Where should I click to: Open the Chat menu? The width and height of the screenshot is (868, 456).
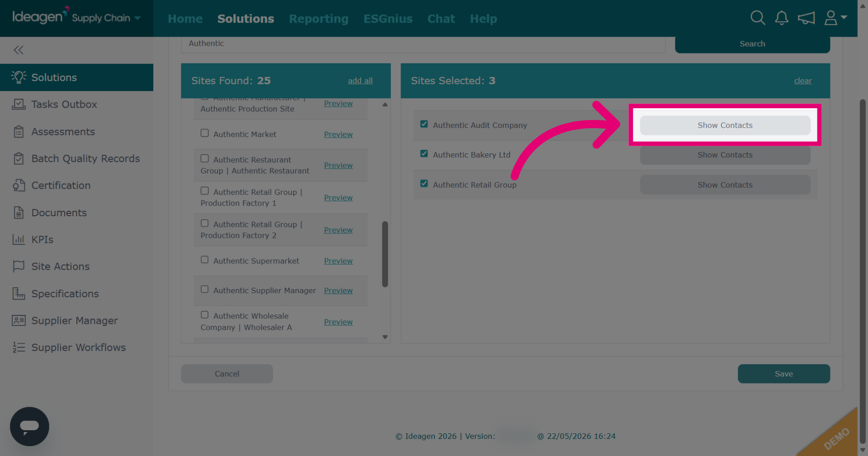tap(441, 19)
